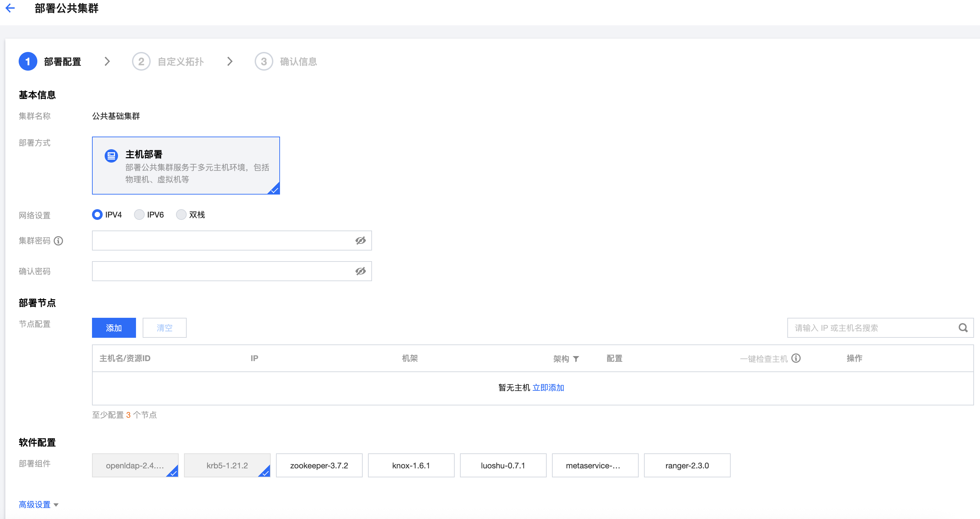Open the architecture column filter icon
Viewport: 980px width, 519px height.
576,359
